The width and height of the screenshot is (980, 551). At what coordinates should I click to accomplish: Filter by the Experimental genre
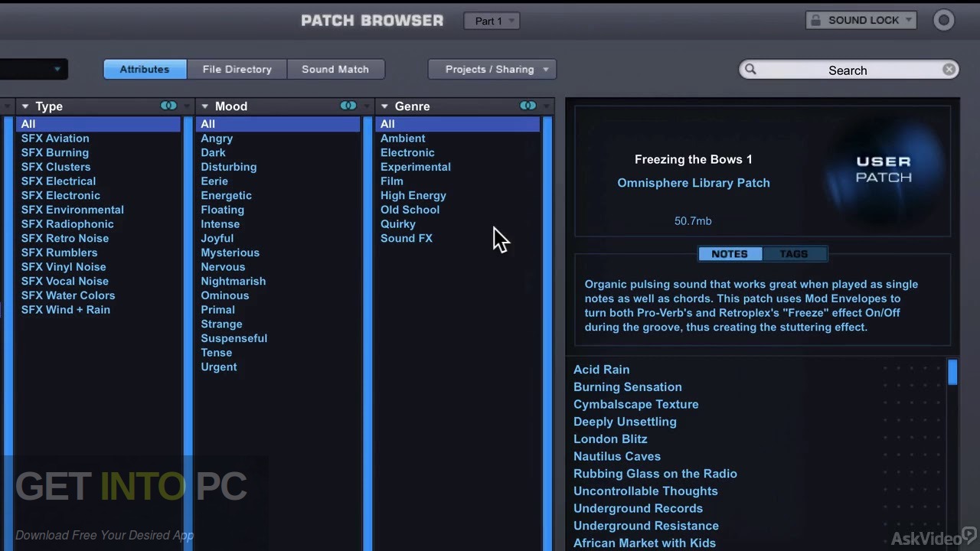pyautogui.click(x=416, y=167)
